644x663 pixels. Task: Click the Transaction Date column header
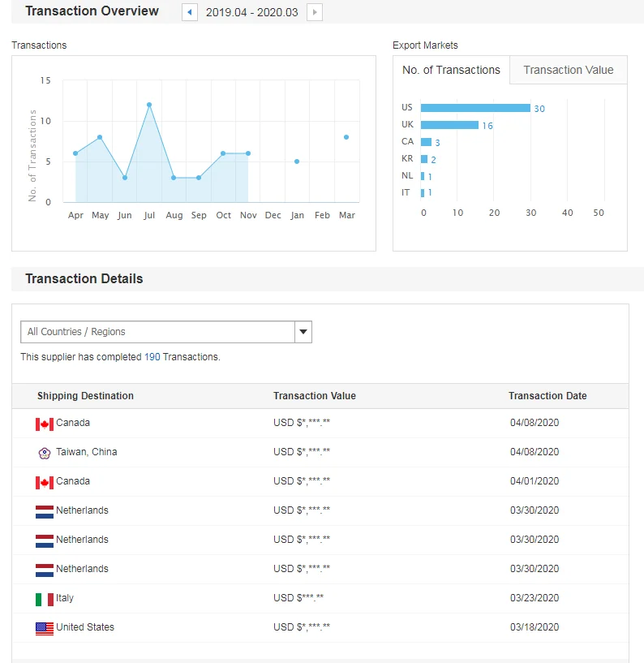click(x=547, y=396)
